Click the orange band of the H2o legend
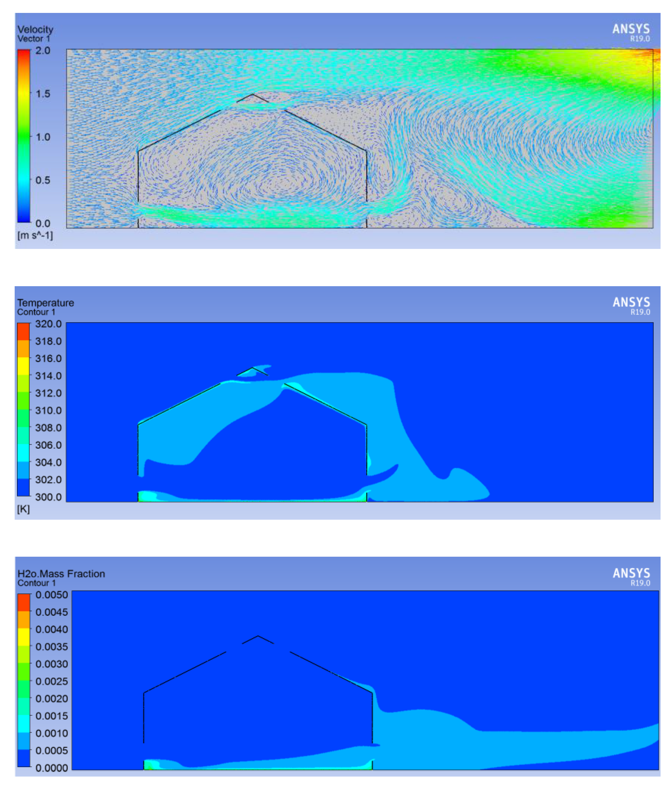 [24, 620]
